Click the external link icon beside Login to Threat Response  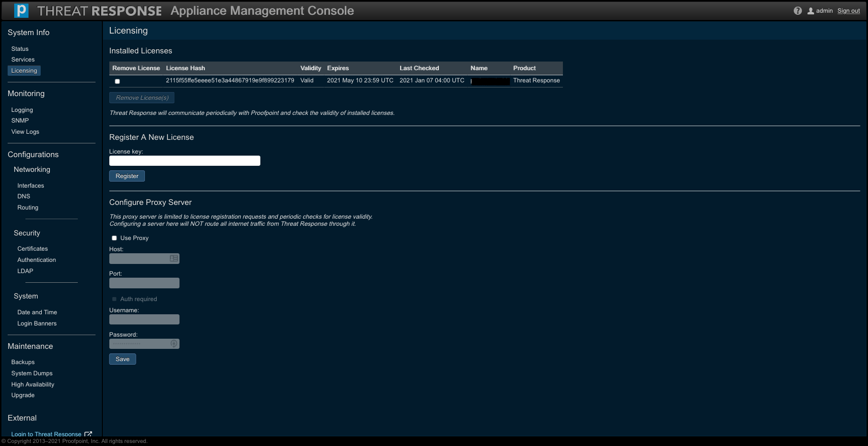click(x=88, y=434)
